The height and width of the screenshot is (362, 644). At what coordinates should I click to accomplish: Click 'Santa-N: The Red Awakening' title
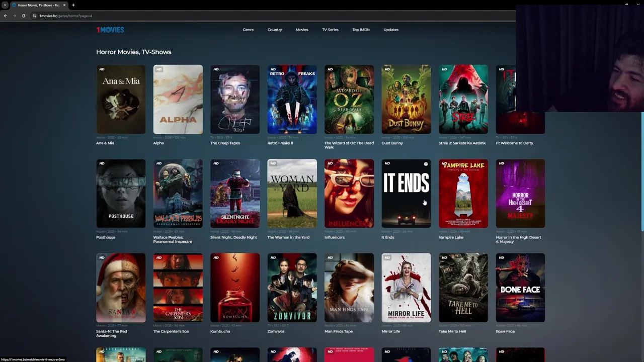(112, 333)
